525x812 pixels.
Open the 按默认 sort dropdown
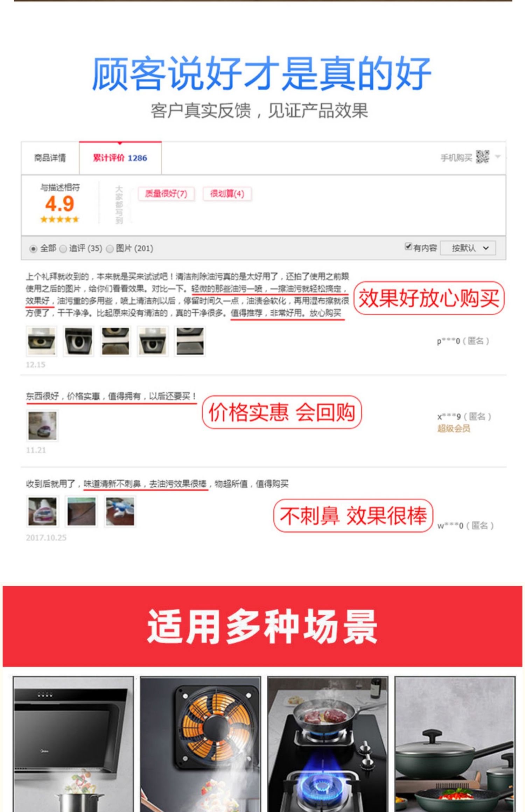click(x=468, y=248)
